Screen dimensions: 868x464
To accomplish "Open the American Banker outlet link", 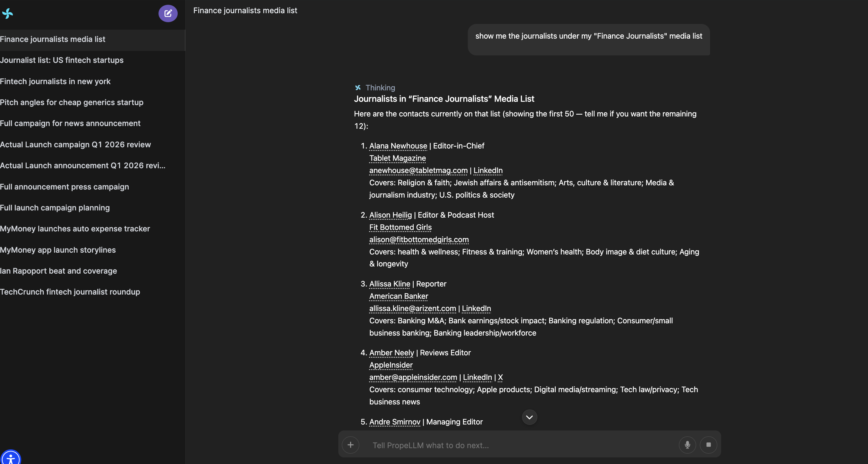I will [398, 296].
